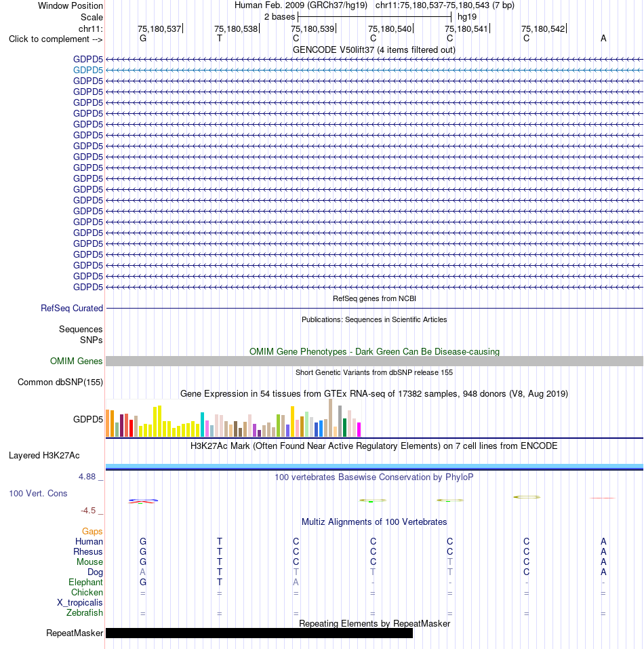644x649 pixels.
Task: Click the orange 'Gaps' alignment label
Action: 92,532
